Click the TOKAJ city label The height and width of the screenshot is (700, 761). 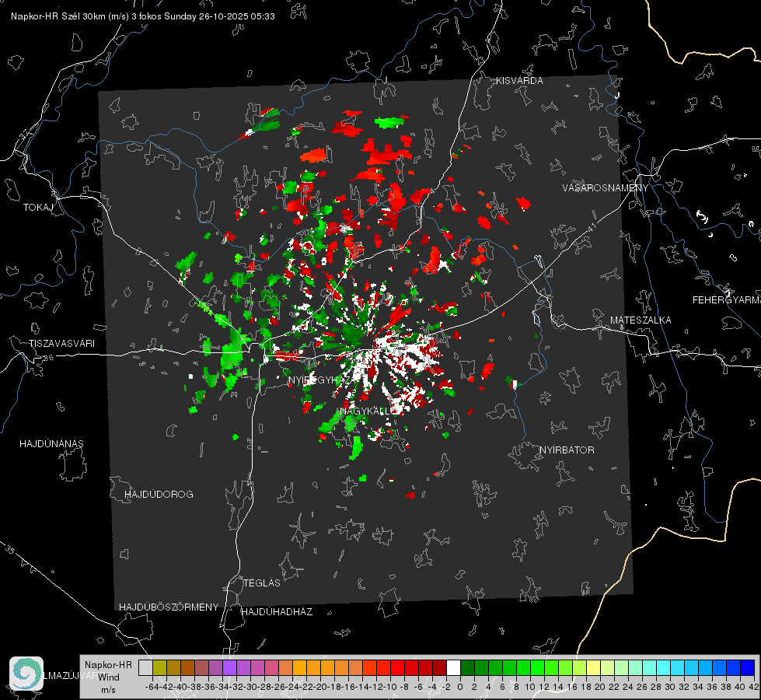pos(38,208)
